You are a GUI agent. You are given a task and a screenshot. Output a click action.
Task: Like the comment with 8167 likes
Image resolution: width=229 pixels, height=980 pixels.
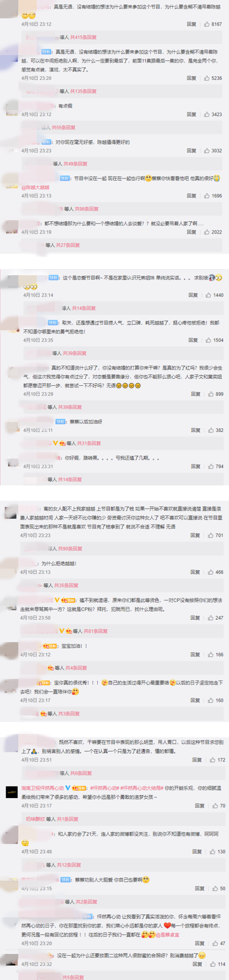point(206,24)
